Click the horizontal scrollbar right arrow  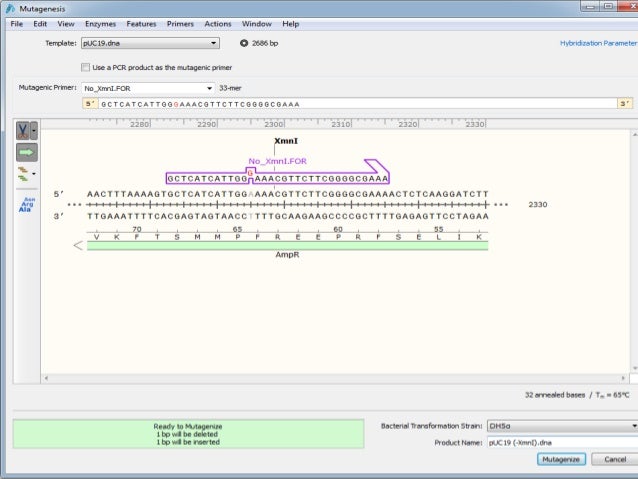pyautogui.click(x=623, y=378)
